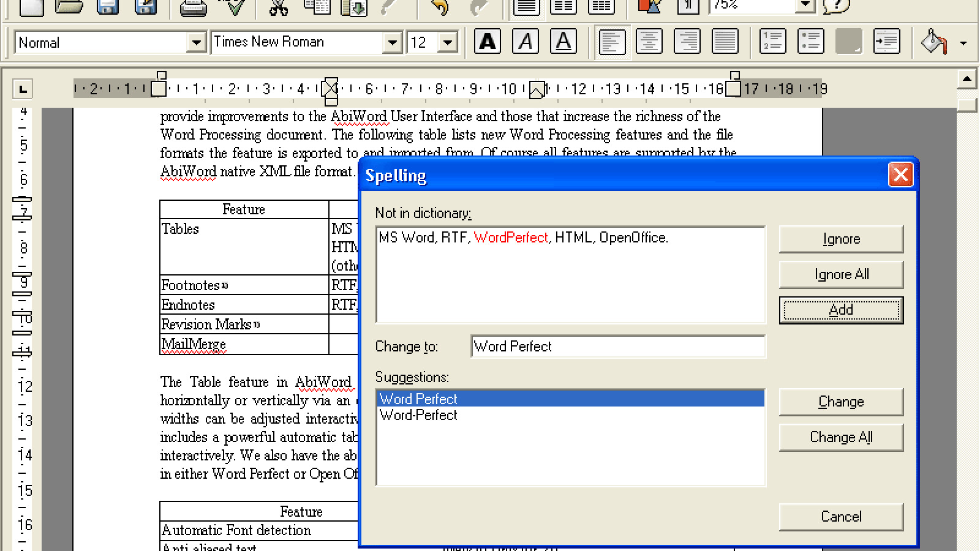
Task: Pick the paint bucket highlight color
Action: (x=933, y=42)
